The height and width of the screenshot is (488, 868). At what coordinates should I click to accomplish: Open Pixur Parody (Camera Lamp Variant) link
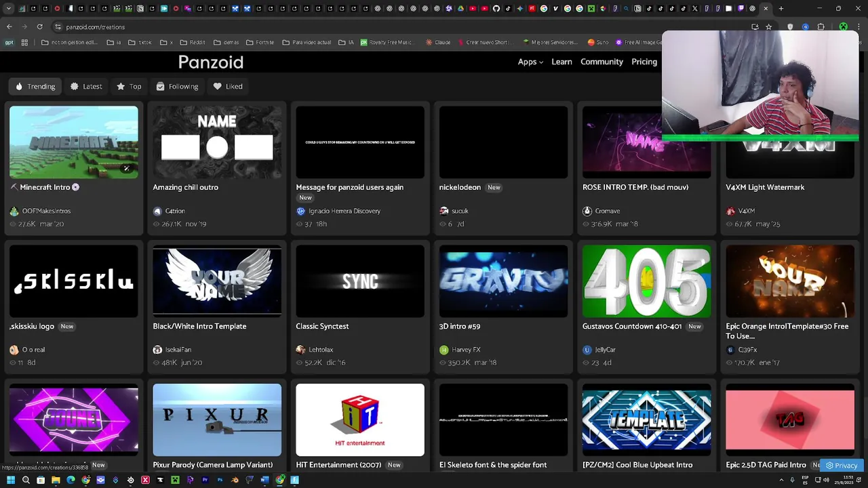coord(213,465)
